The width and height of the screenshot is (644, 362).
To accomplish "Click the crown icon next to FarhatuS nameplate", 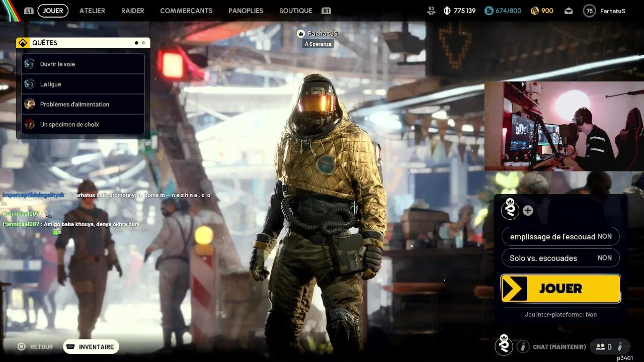I will coord(301,33).
